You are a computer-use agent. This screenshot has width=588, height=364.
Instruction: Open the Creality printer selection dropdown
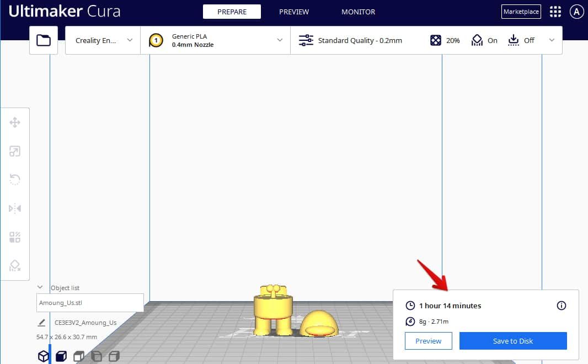[x=102, y=40]
